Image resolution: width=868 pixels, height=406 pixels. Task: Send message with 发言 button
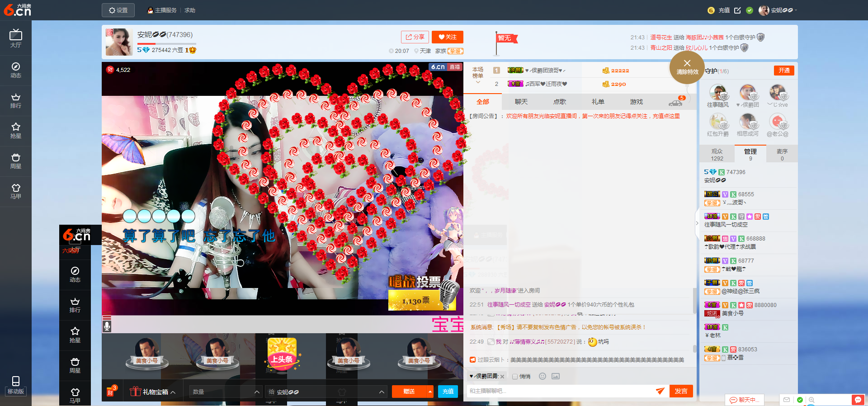(681, 391)
